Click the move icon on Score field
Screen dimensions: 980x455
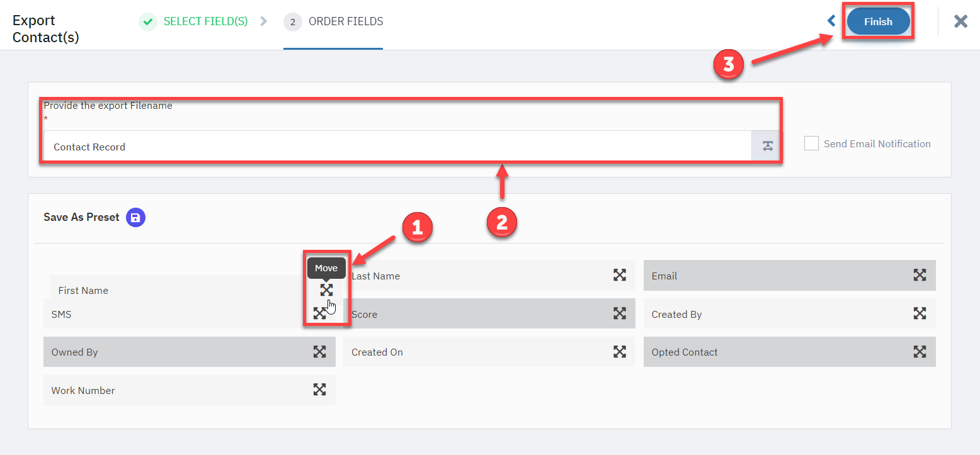pos(620,313)
